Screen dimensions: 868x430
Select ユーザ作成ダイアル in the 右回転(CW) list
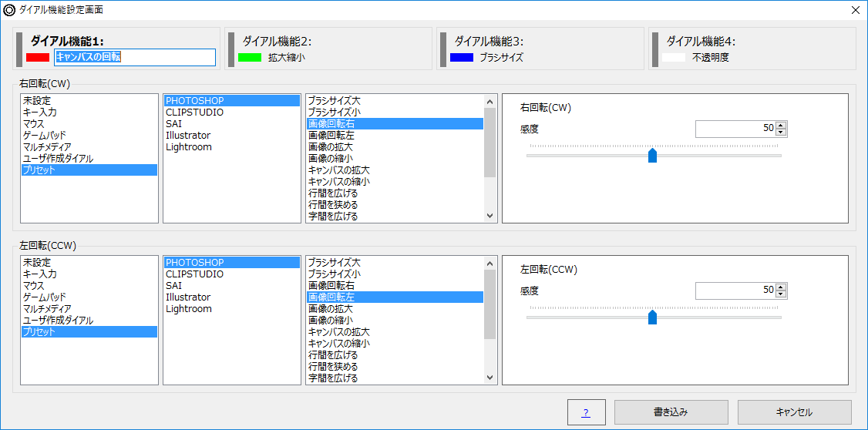tap(89, 158)
